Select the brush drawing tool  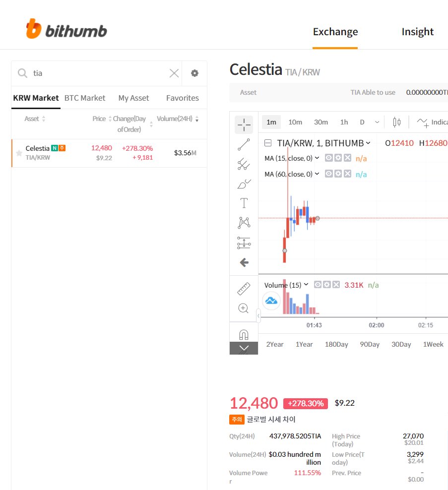(244, 184)
